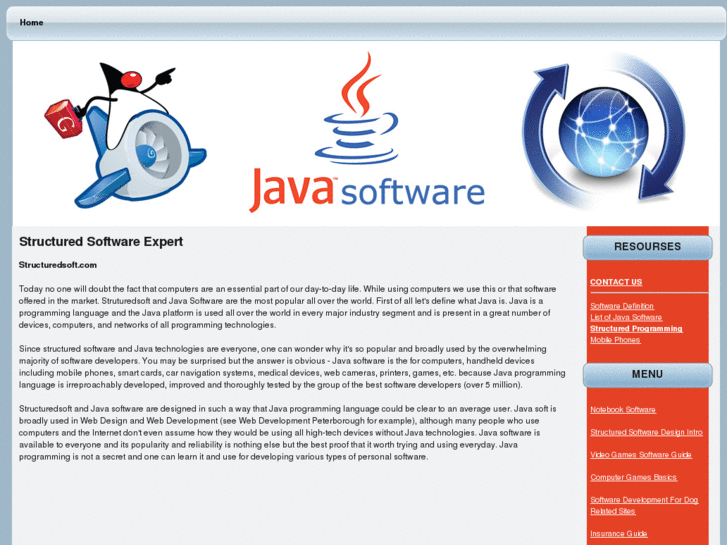Open the Video Games Software Guide link
This screenshot has height=545, width=727.
pyautogui.click(x=641, y=455)
